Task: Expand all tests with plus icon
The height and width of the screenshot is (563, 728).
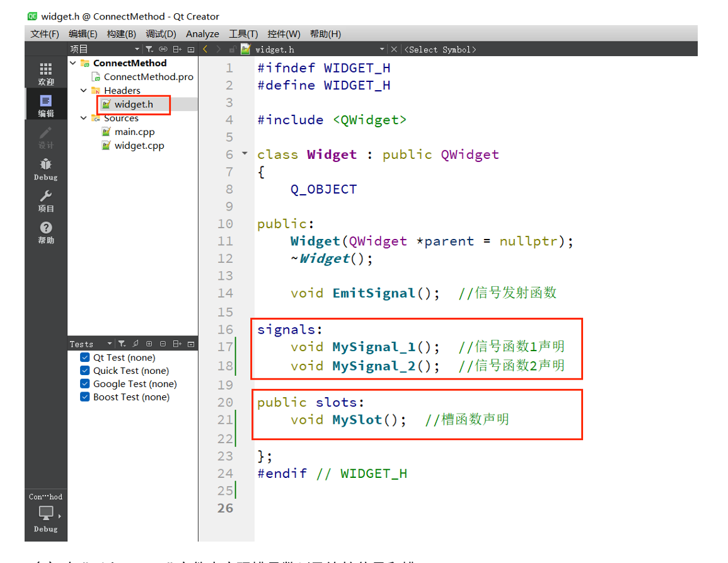Action: point(149,344)
